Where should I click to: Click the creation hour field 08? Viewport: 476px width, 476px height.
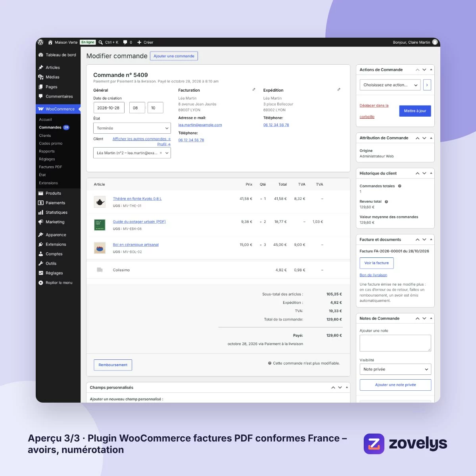137,108
